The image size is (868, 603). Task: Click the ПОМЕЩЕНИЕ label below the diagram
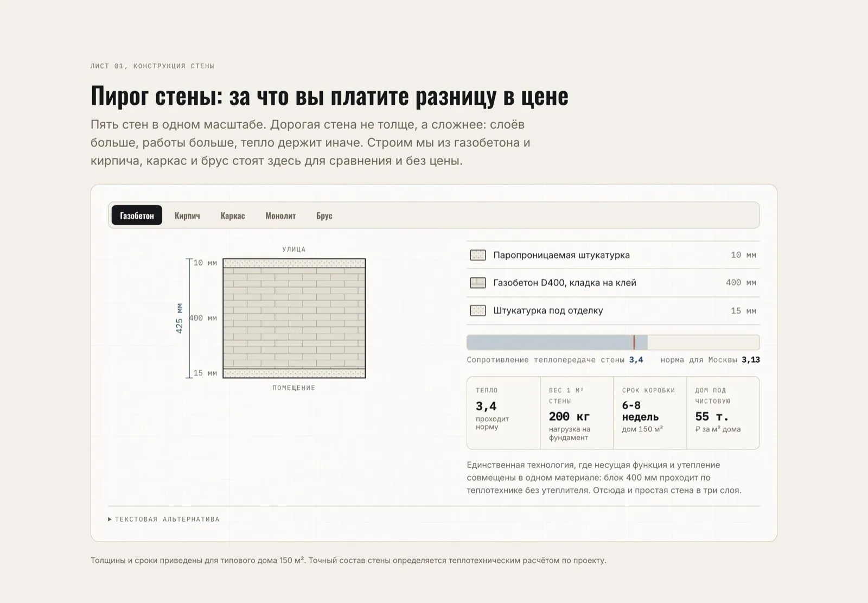point(294,388)
